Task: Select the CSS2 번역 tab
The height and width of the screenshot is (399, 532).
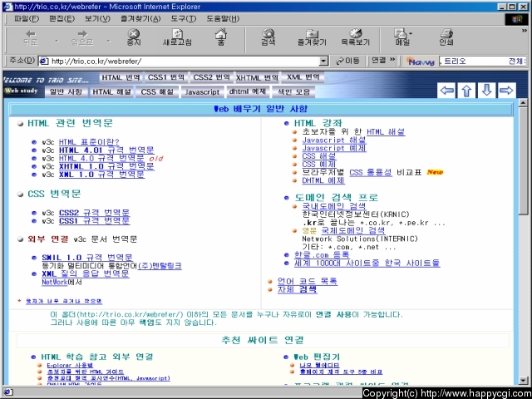Action: (x=211, y=77)
